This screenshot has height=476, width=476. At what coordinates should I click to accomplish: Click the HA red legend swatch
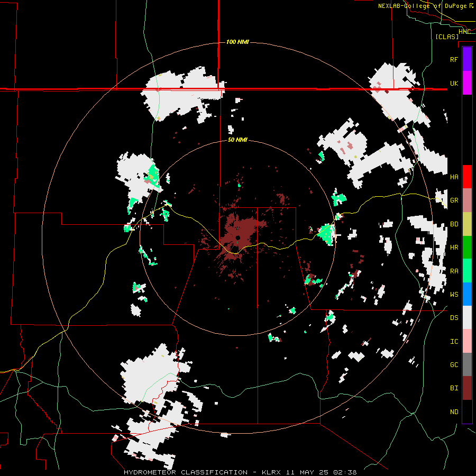pos(467,177)
